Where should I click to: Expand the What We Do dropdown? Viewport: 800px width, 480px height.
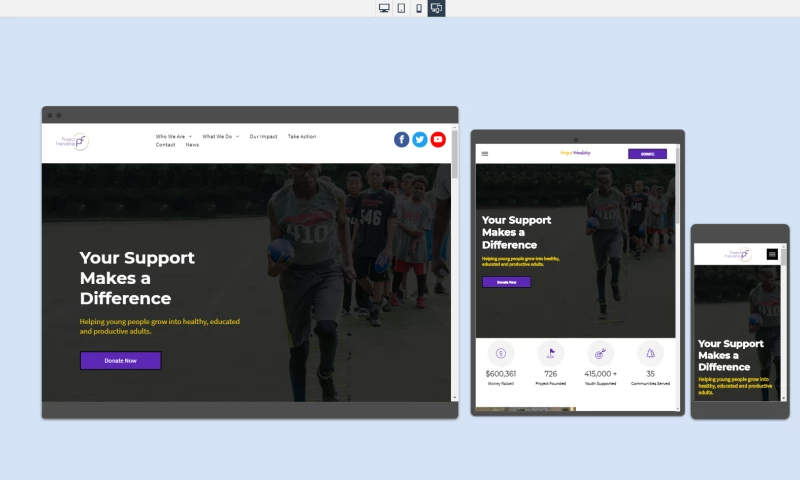pyautogui.click(x=220, y=136)
